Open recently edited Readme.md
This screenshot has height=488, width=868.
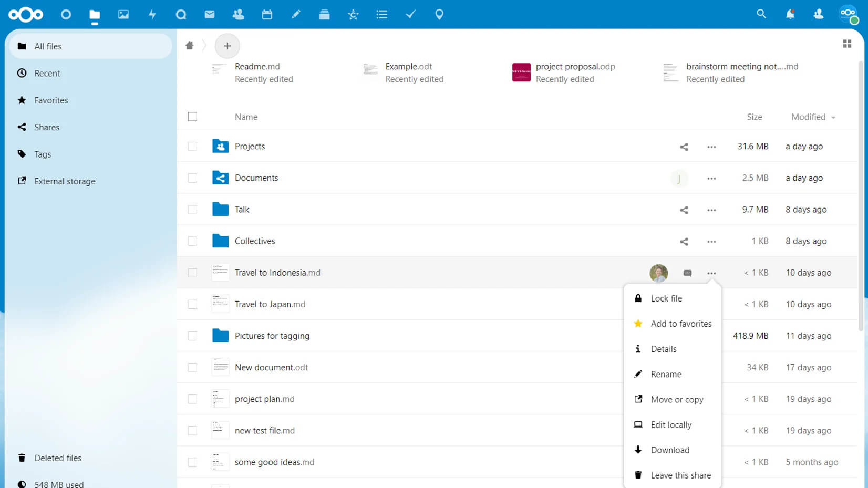[x=252, y=72]
